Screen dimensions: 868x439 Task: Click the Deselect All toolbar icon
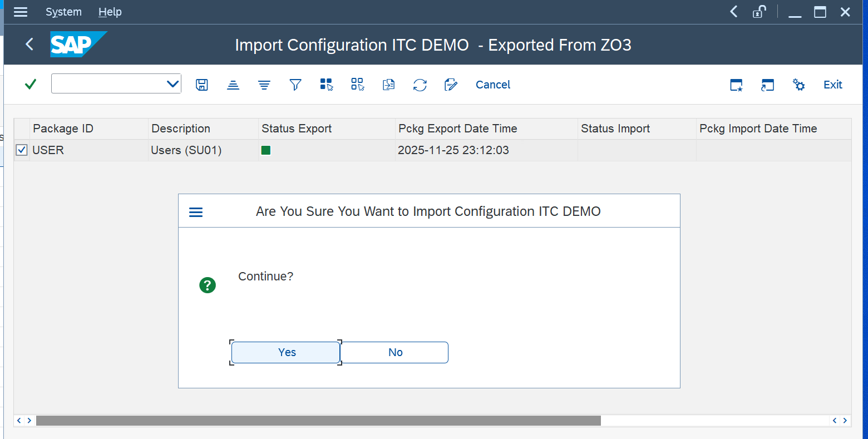pyautogui.click(x=357, y=85)
